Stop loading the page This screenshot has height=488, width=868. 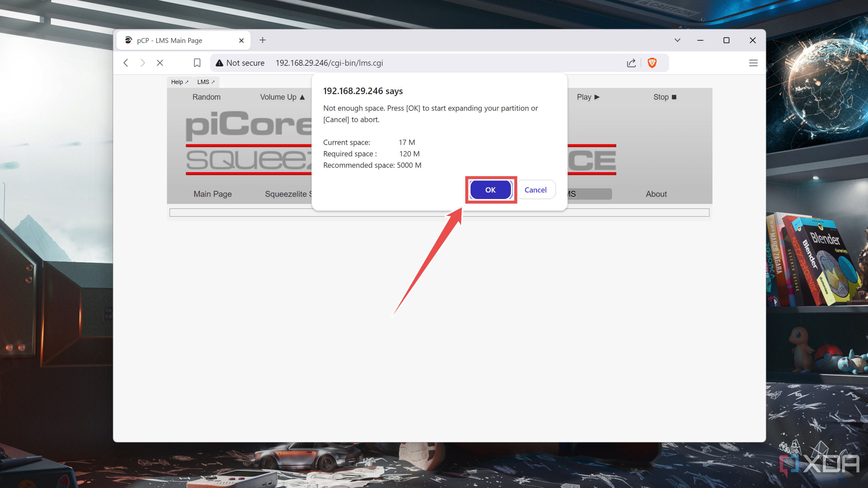click(160, 63)
